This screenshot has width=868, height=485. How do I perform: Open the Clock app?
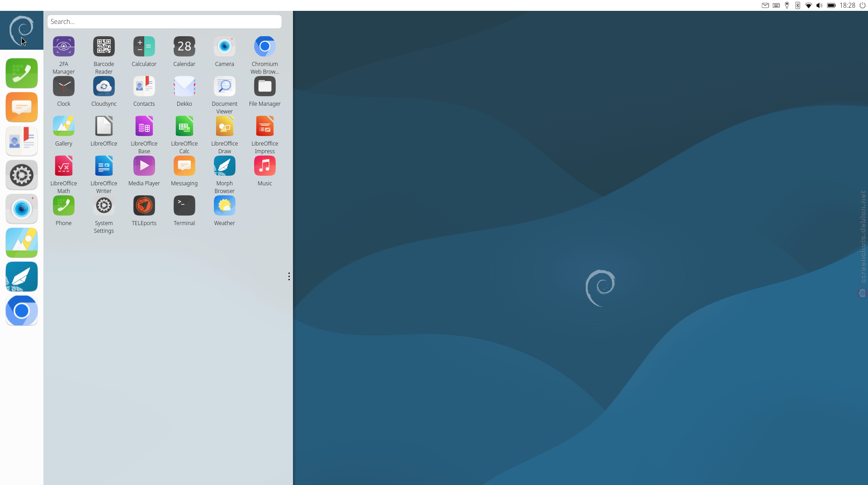point(64,86)
